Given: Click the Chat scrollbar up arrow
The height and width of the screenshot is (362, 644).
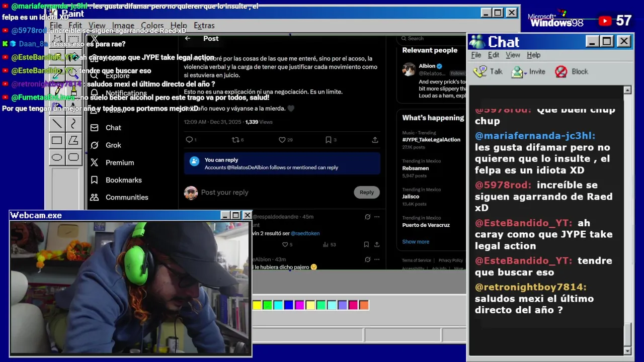Looking at the screenshot, I should [627, 90].
